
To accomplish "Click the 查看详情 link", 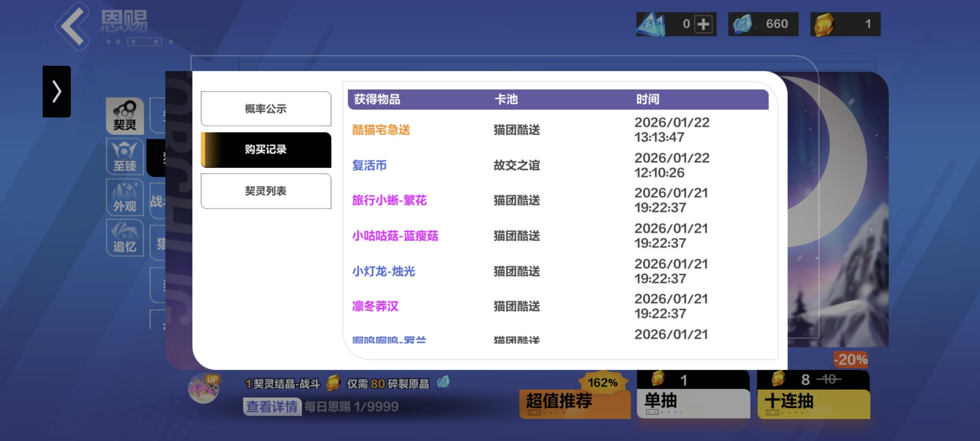I will (272, 406).
